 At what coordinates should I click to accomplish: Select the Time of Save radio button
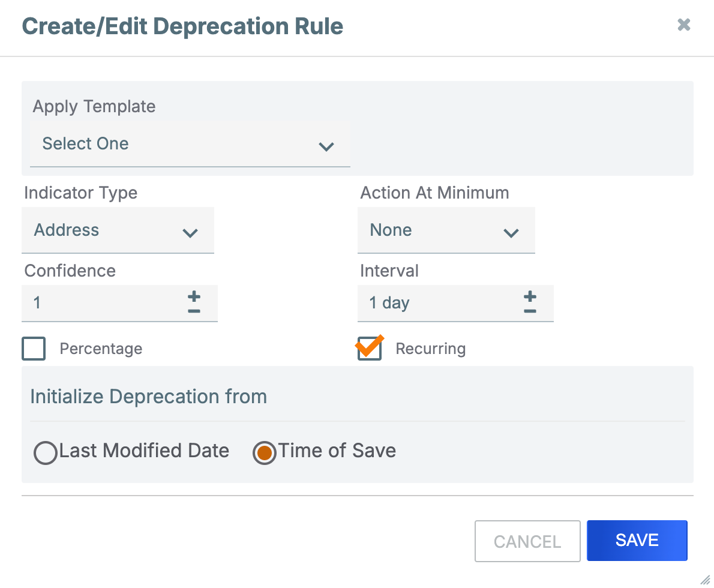pos(265,453)
